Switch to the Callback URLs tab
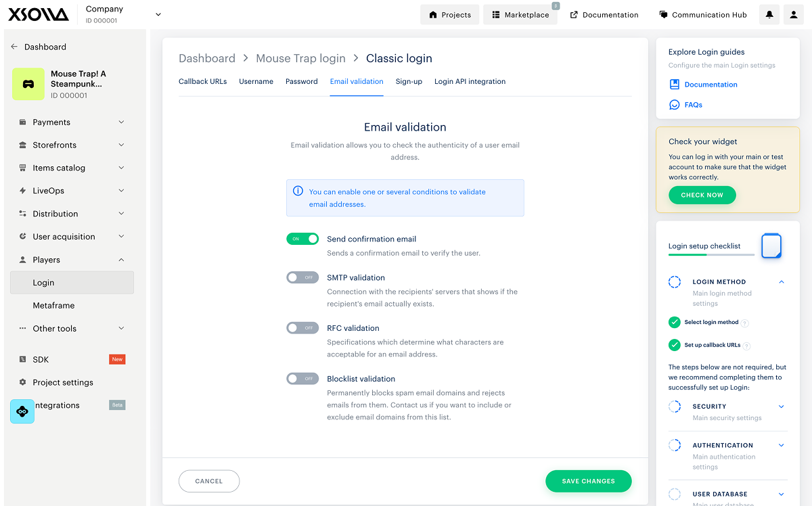 point(202,82)
